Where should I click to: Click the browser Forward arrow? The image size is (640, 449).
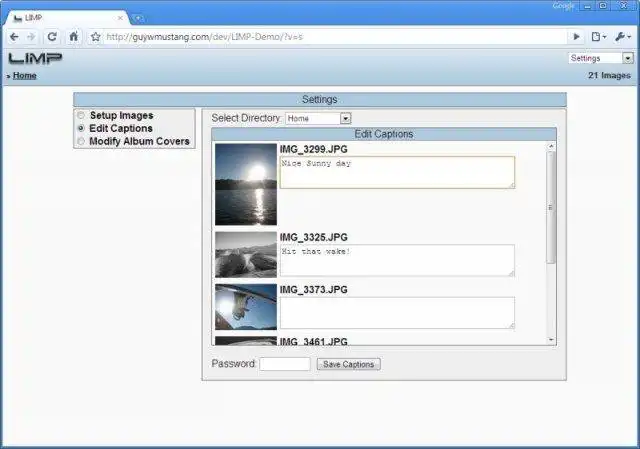click(x=31, y=37)
